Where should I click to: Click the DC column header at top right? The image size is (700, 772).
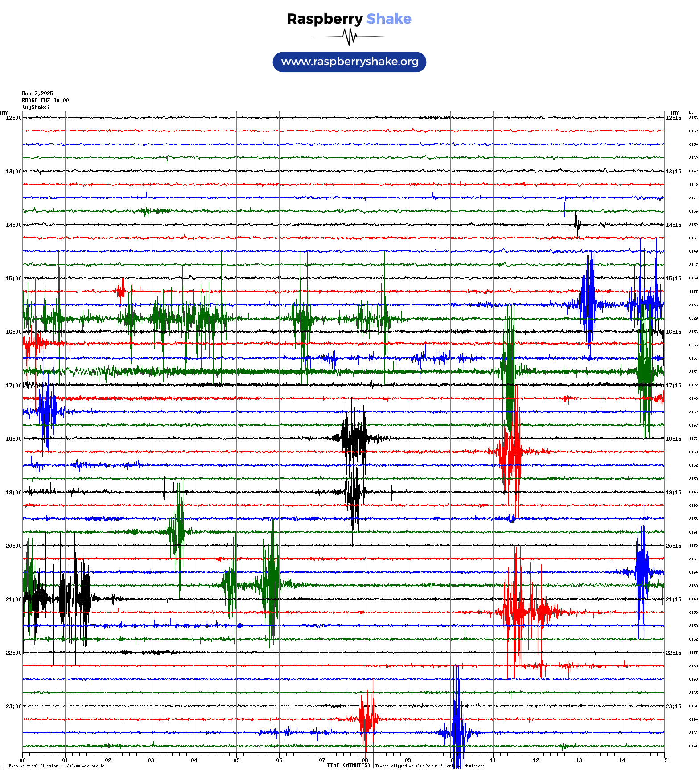(x=691, y=113)
